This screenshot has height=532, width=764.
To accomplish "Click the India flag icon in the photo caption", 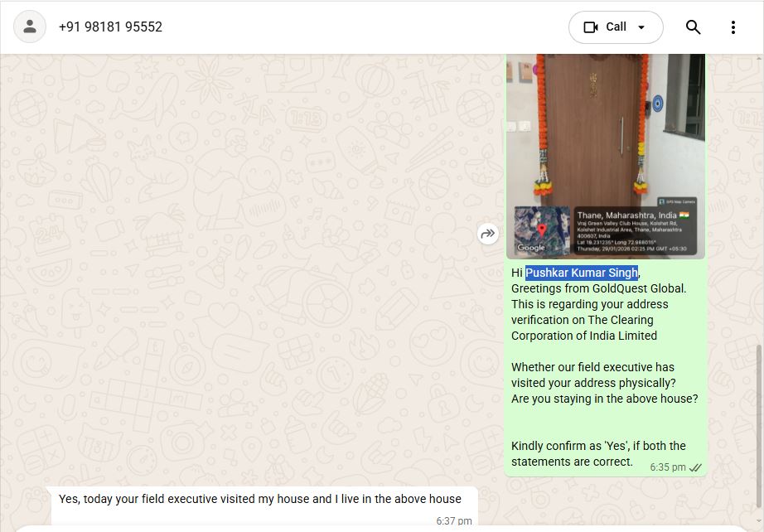I will (684, 215).
